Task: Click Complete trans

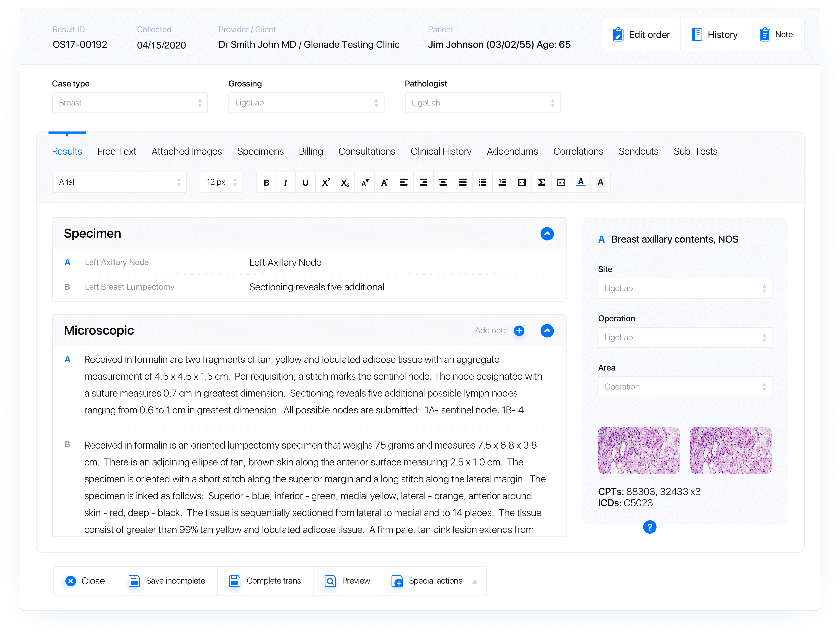Action: click(x=265, y=581)
